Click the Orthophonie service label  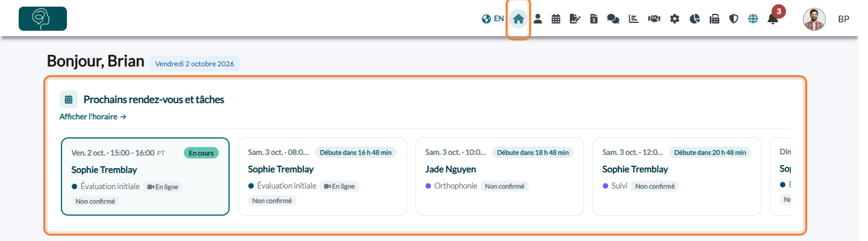(455, 186)
